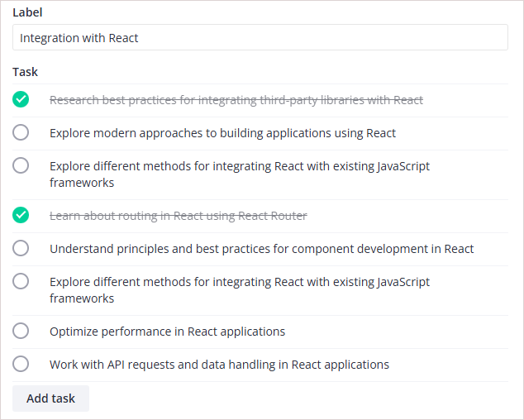This screenshot has height=420, width=524.
Task: Click the 'Label' field heading
Action: [x=28, y=12]
